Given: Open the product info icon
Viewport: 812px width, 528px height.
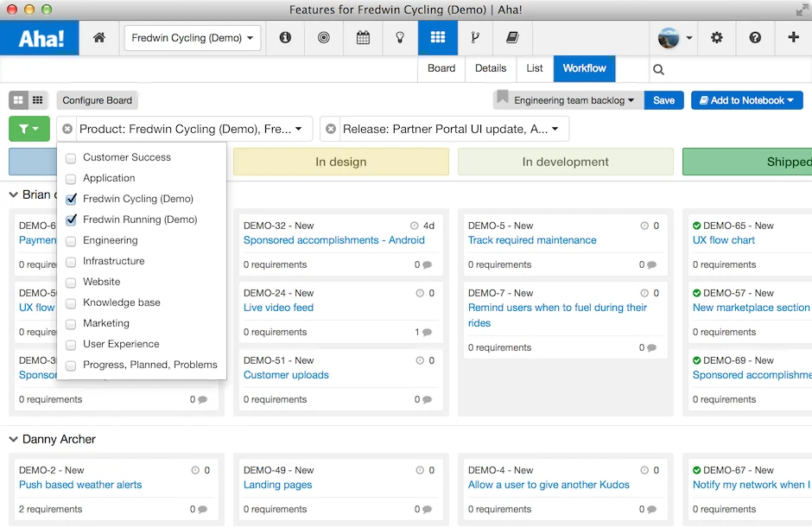Looking at the screenshot, I should point(285,37).
